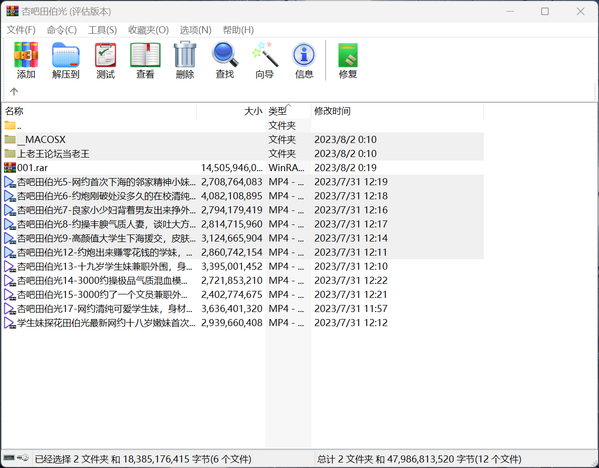599x468 pixels.
Task: Launch the 向导 (Wizard) wand icon
Action: [x=265, y=60]
